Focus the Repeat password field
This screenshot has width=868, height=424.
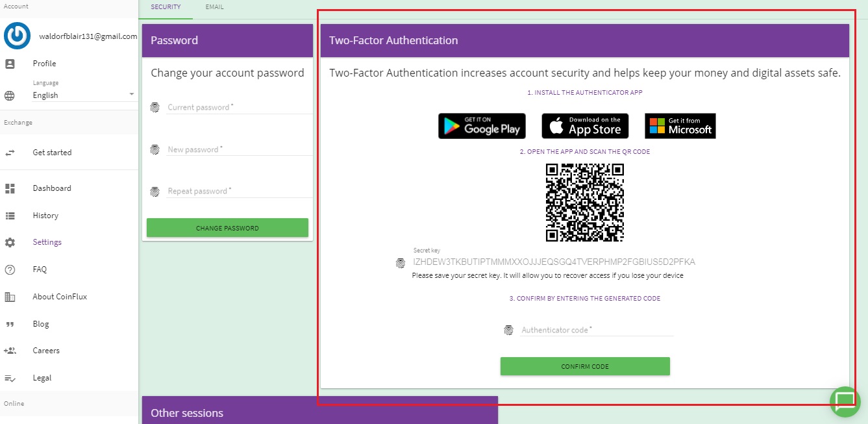(240, 192)
